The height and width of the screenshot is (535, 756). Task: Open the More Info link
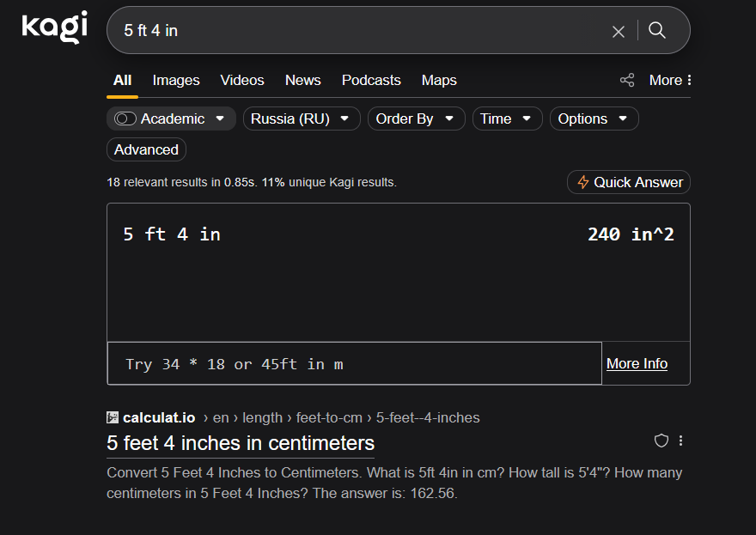pyautogui.click(x=637, y=363)
